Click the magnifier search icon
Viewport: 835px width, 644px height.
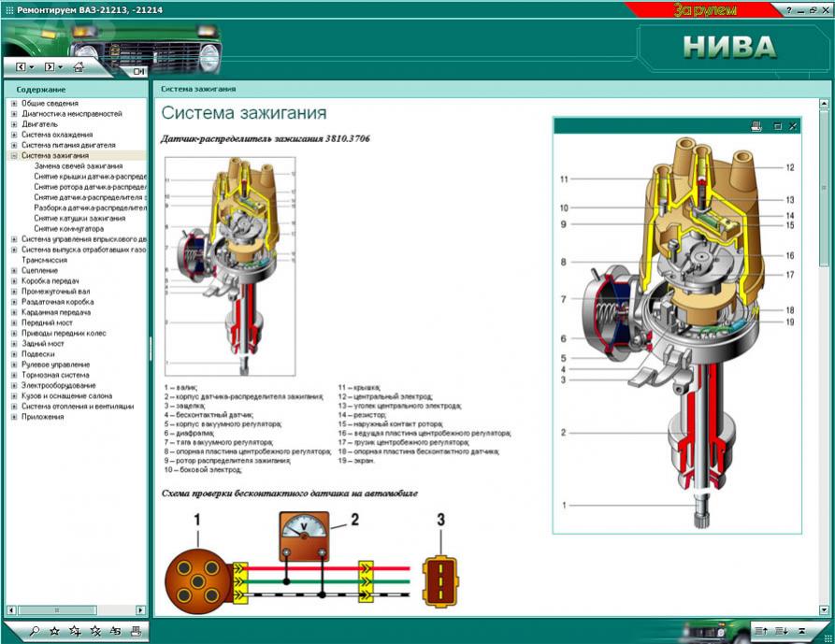[35, 631]
